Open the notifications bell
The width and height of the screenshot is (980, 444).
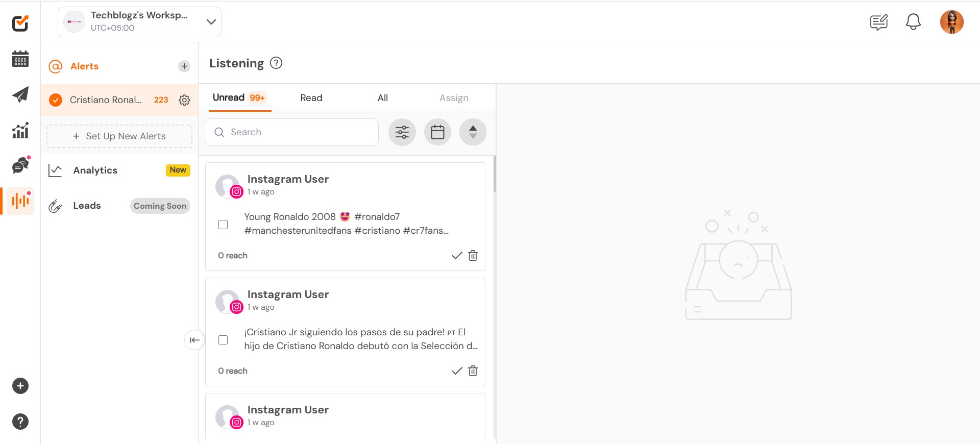[x=913, y=22]
